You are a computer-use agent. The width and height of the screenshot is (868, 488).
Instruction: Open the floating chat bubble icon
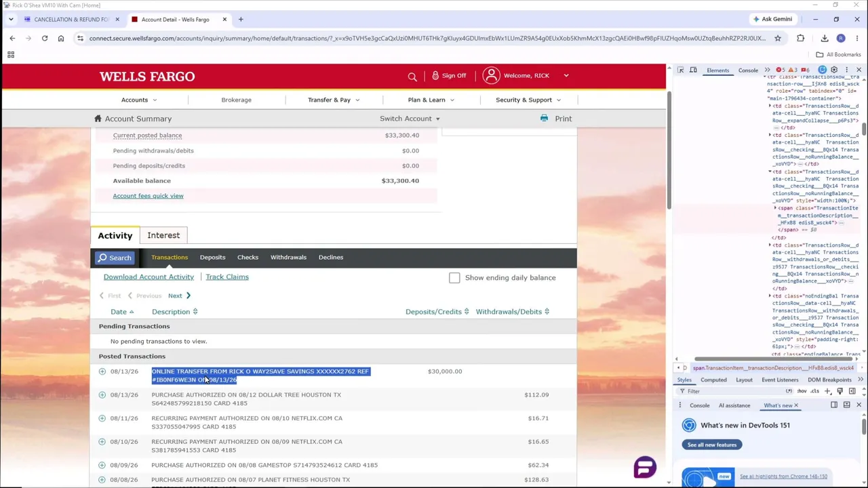click(x=645, y=467)
